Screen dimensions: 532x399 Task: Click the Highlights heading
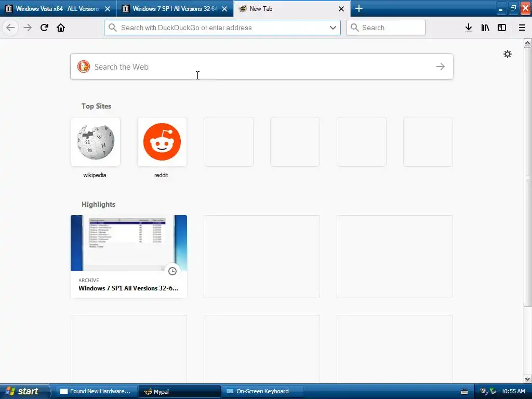[x=98, y=204]
